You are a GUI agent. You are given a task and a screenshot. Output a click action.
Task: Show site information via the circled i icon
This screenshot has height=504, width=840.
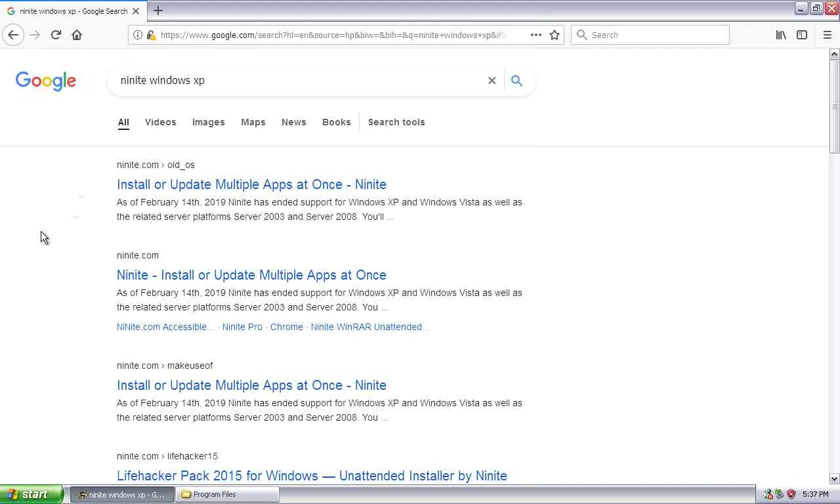(x=138, y=35)
